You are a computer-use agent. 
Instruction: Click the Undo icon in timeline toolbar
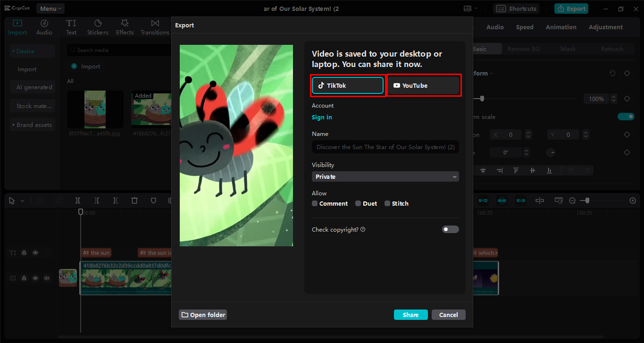click(40, 200)
